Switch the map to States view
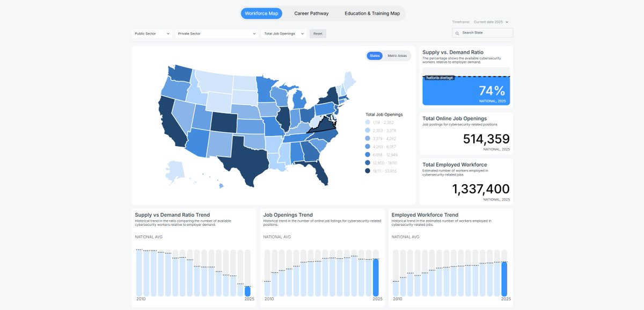 point(375,56)
